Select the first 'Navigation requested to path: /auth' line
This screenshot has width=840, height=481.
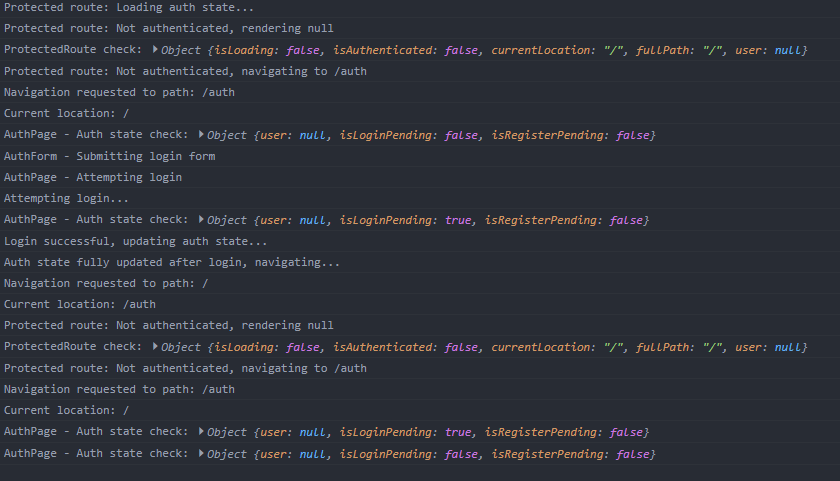[119, 92]
